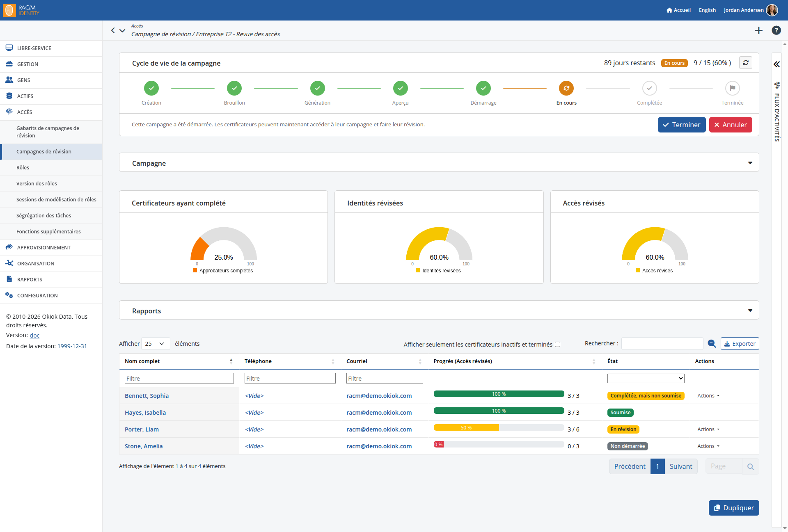The height and width of the screenshot is (532, 788).
Task: Click the search magnifier icon beside Rechercher
Action: tap(712, 344)
